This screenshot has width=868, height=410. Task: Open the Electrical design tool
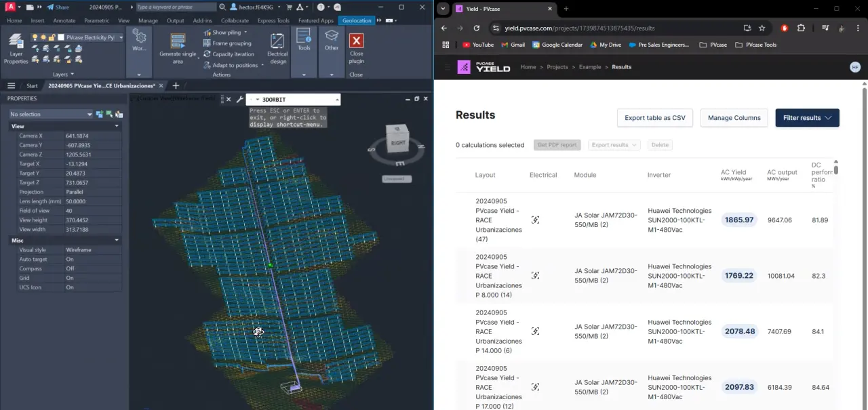pyautogui.click(x=277, y=48)
